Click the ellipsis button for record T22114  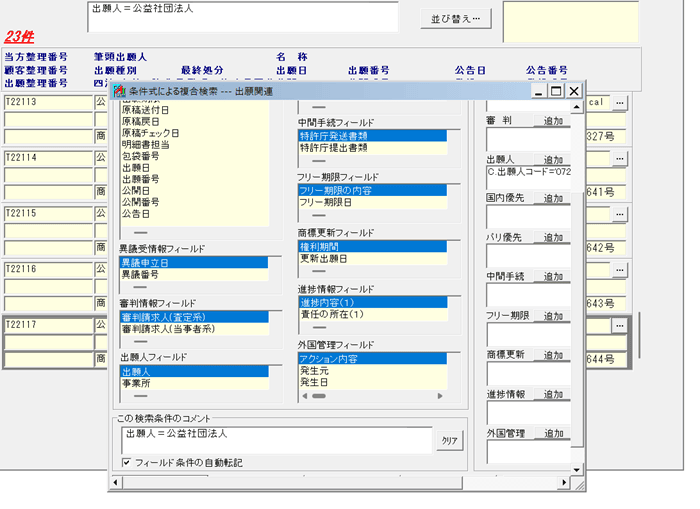coord(620,158)
